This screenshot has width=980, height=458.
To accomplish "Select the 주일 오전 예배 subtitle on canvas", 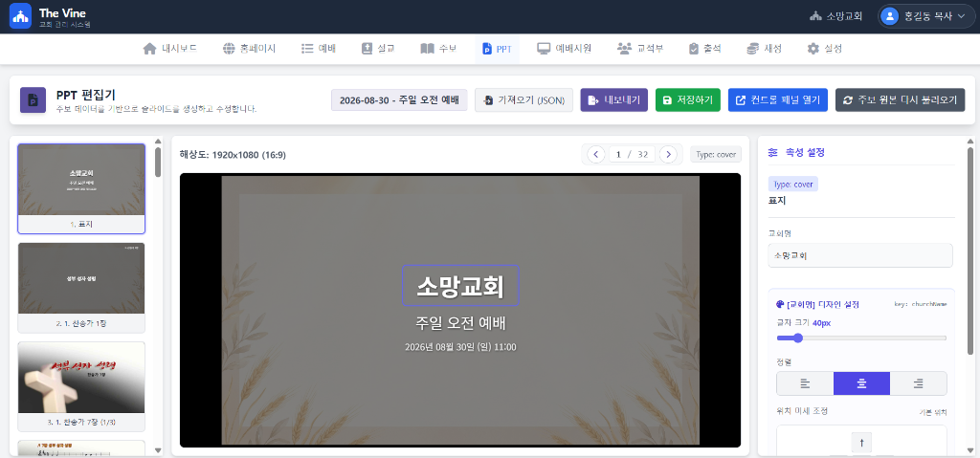I will click(x=460, y=323).
